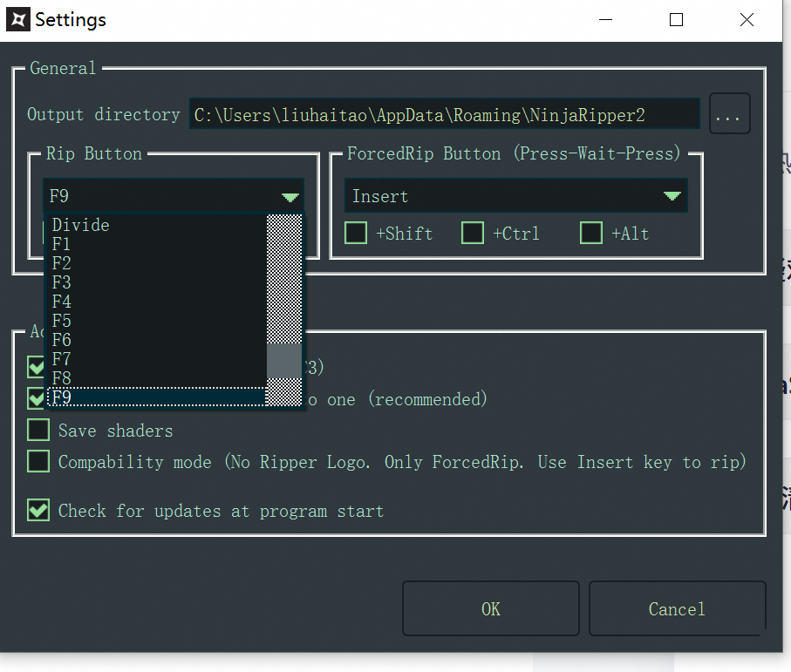Enable +Shift modifier for ForcedRip

click(x=356, y=233)
